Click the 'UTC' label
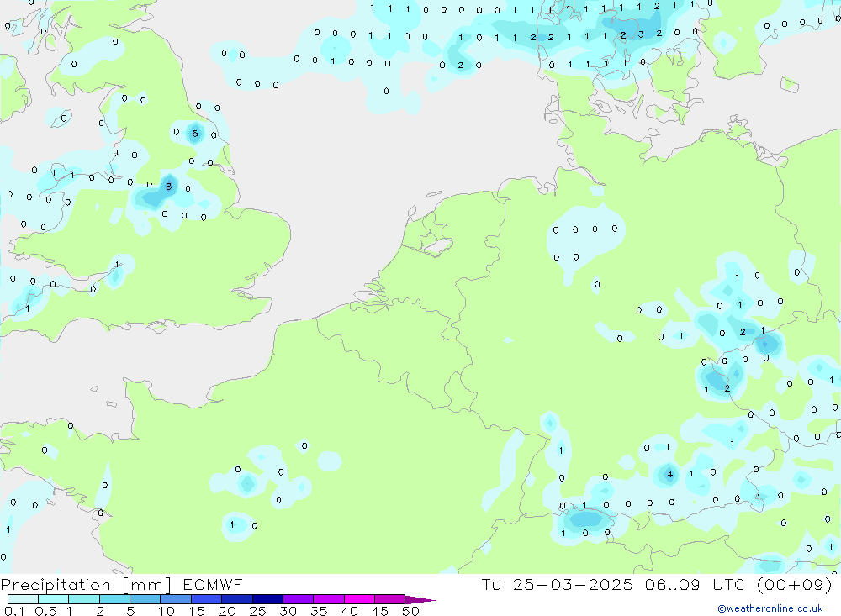 731,585
